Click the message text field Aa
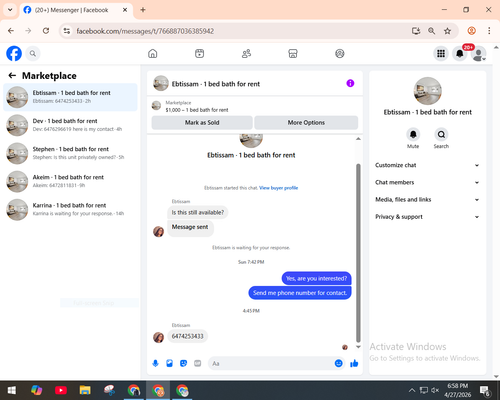500x400 pixels. point(271,363)
